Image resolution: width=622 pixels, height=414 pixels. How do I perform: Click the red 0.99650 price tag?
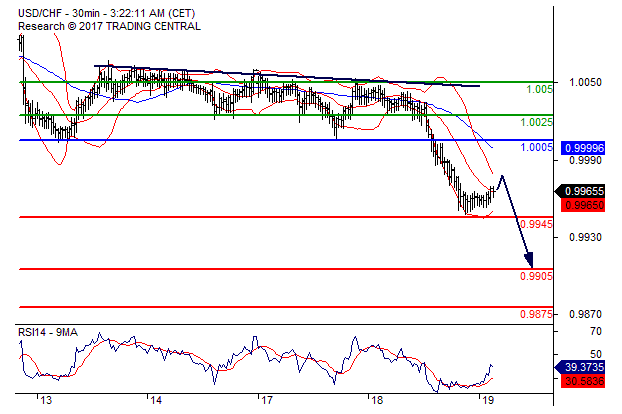[583, 205]
